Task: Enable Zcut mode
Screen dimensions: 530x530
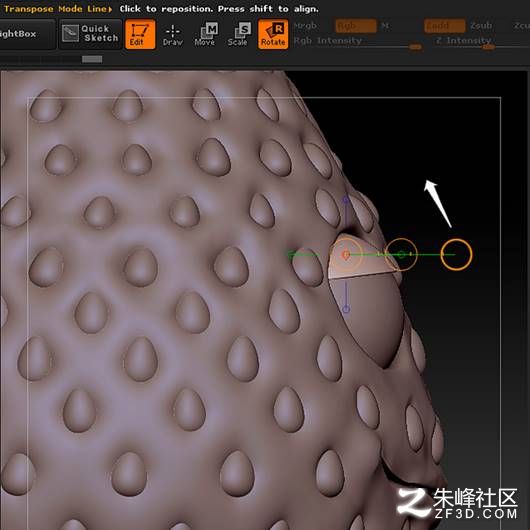Action: 521,26
